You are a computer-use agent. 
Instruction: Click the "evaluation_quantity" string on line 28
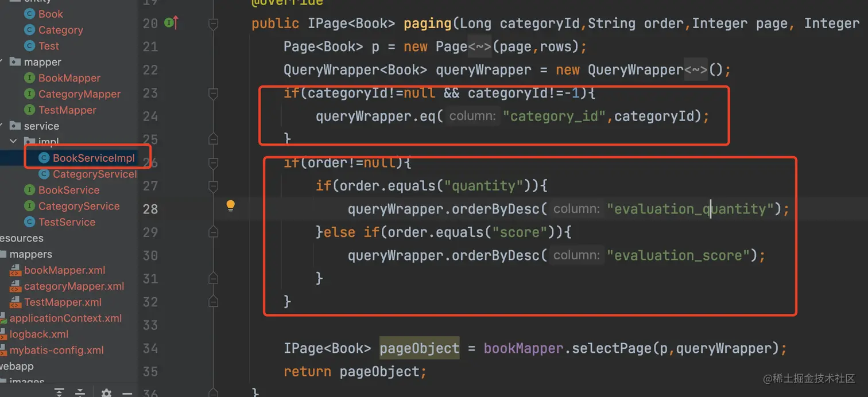tap(691, 209)
